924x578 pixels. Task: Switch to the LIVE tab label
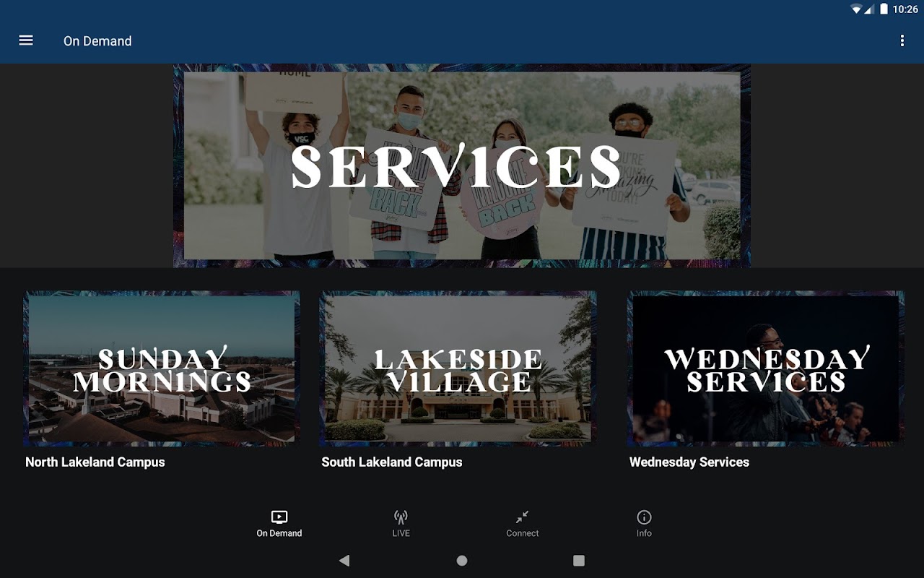[401, 533]
